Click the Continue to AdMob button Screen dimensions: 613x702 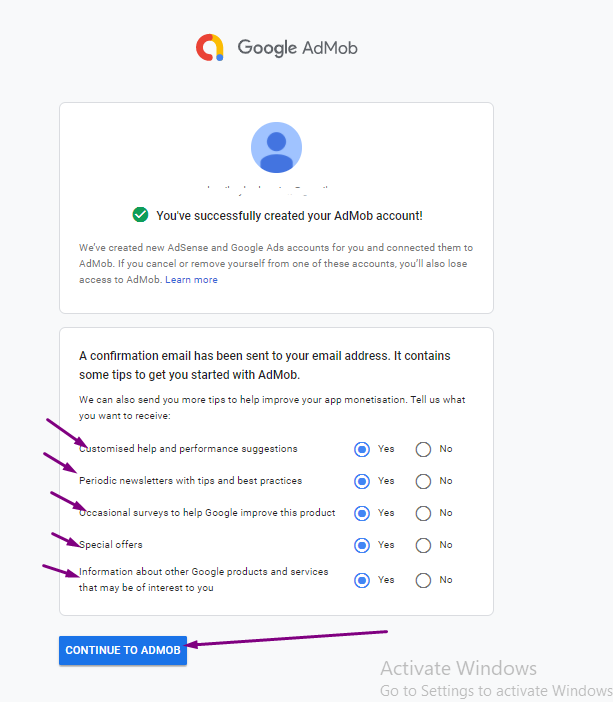[123, 650]
